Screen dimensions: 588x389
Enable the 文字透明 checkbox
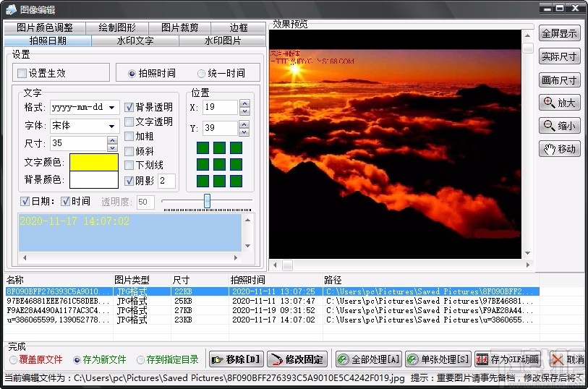[129, 121]
